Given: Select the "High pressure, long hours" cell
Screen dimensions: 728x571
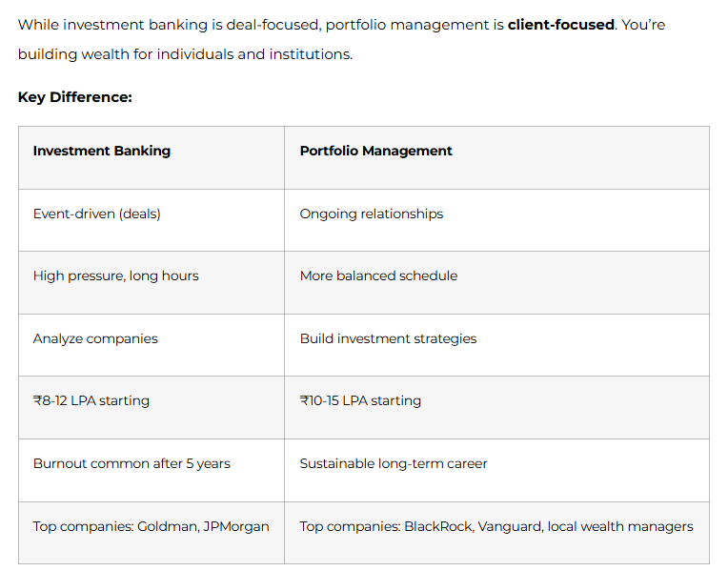Looking at the screenshot, I should click(x=115, y=275).
